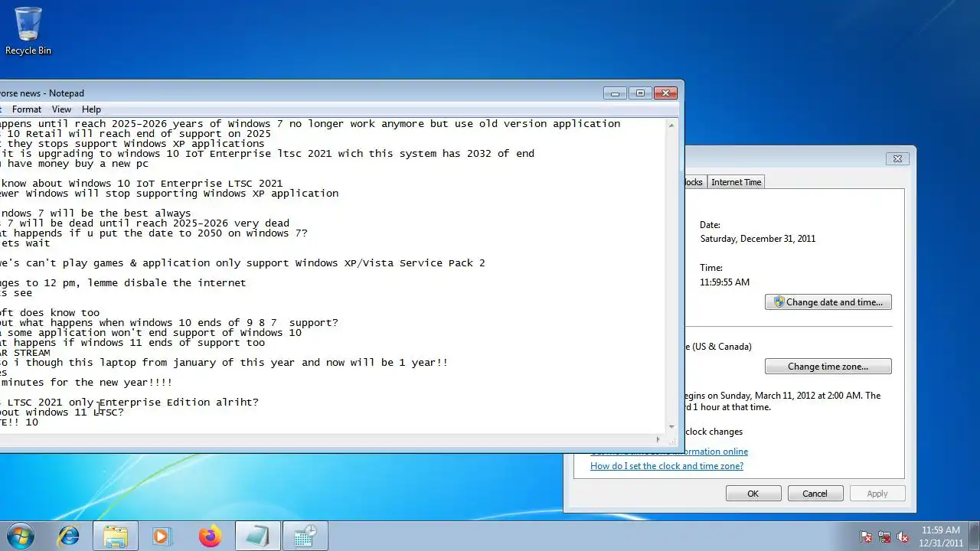Confirm with OK in Date and Time dialog
Image resolution: width=980 pixels, height=551 pixels.
click(753, 494)
